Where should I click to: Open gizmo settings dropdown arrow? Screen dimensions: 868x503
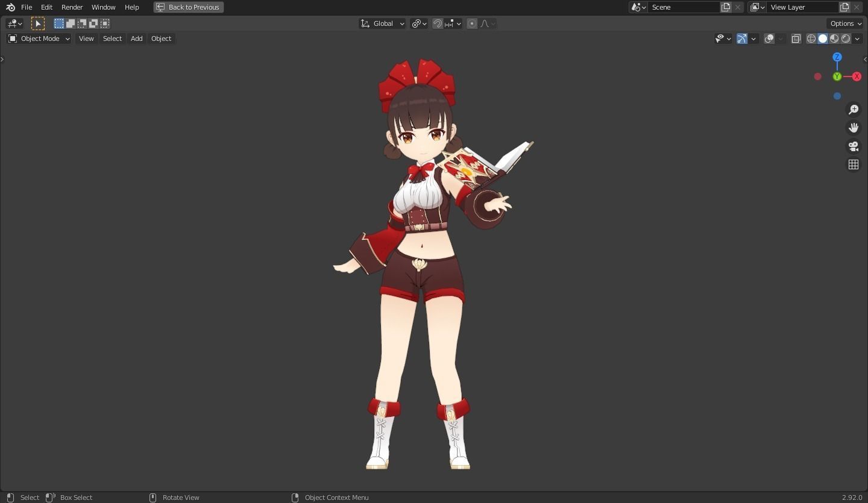753,39
